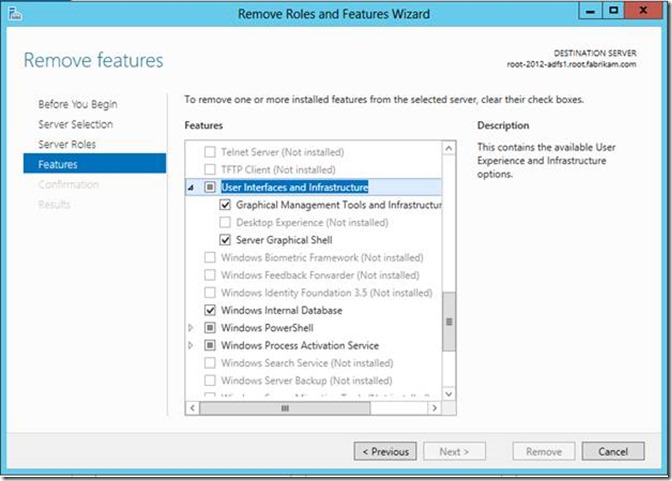Image resolution: width=672 pixels, height=481 pixels.
Task: Select Graphical Management Tools and Infrastructure label
Action: 339,205
